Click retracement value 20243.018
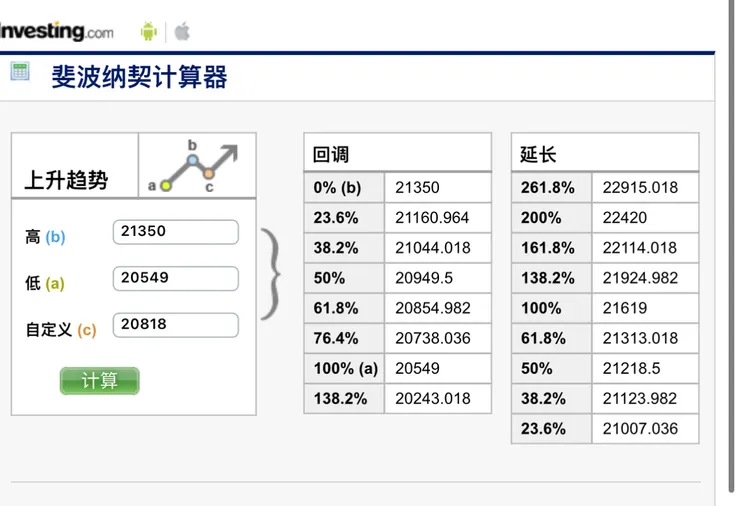The image size is (740, 506). pyautogui.click(x=433, y=398)
